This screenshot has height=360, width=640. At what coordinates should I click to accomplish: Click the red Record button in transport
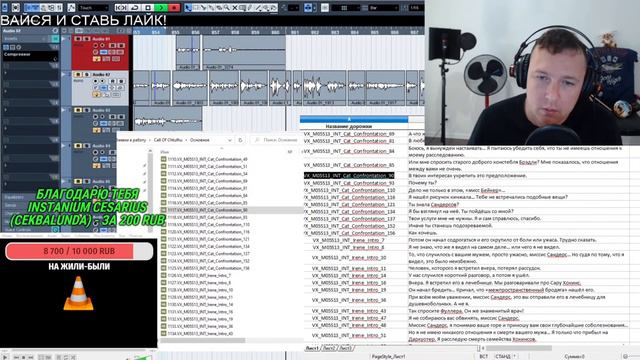point(174,8)
